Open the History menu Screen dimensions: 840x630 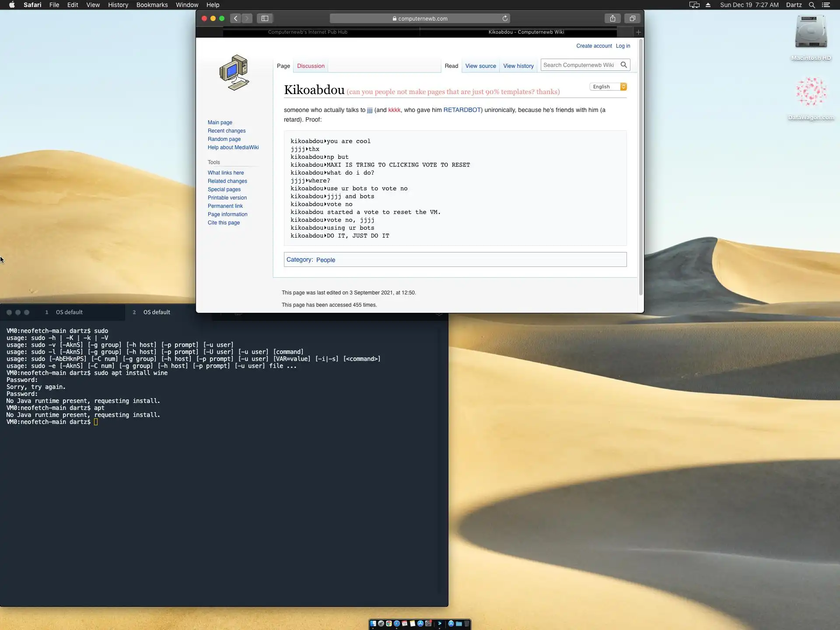(118, 5)
